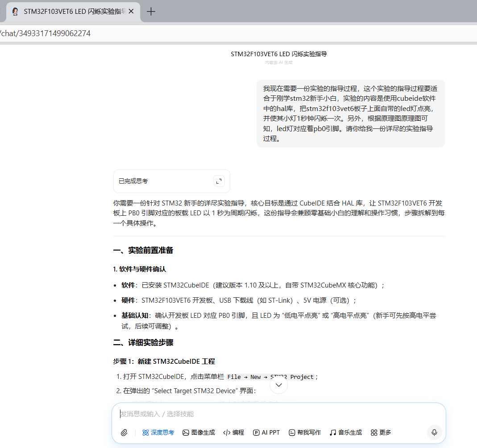Select the 图像生成 image generation skill
Image resolution: width=477 pixels, height=448 pixels.
click(199, 432)
